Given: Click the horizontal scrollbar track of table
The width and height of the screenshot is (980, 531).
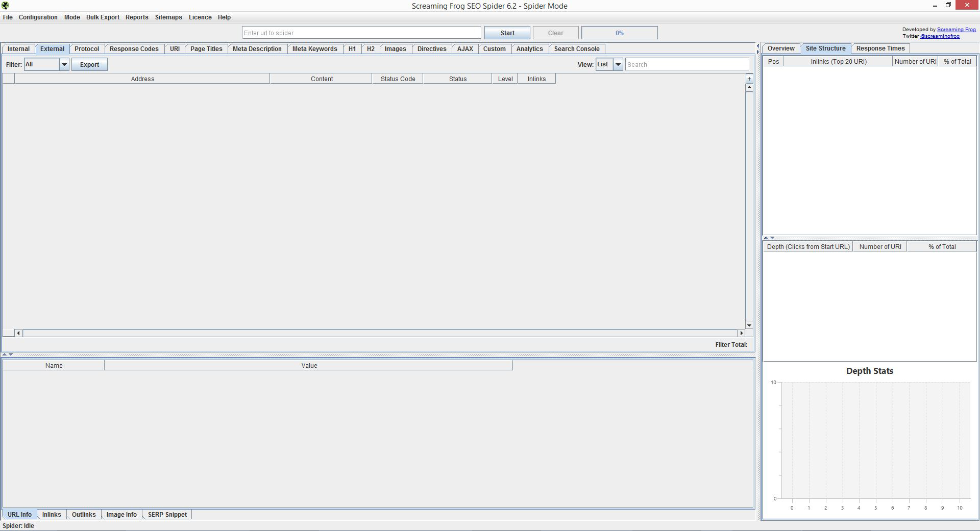Looking at the screenshot, I should pyautogui.click(x=380, y=333).
